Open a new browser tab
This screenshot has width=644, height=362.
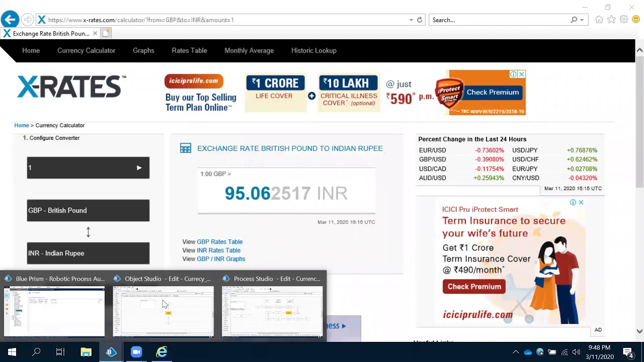coord(106,33)
